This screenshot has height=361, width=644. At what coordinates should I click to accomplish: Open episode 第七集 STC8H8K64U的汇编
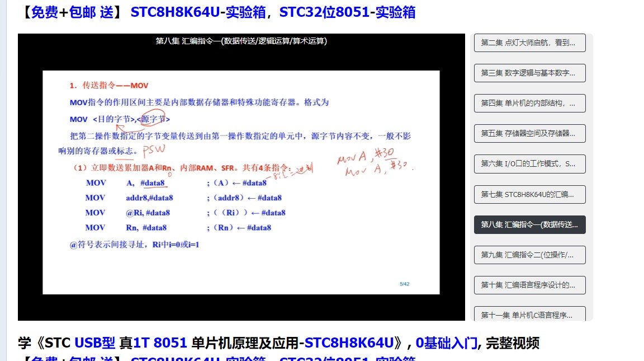(529, 194)
